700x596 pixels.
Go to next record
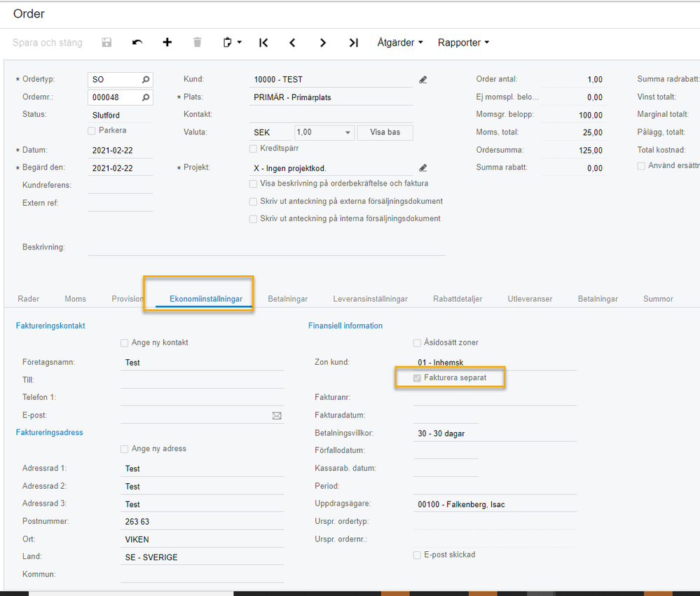pos(323,43)
